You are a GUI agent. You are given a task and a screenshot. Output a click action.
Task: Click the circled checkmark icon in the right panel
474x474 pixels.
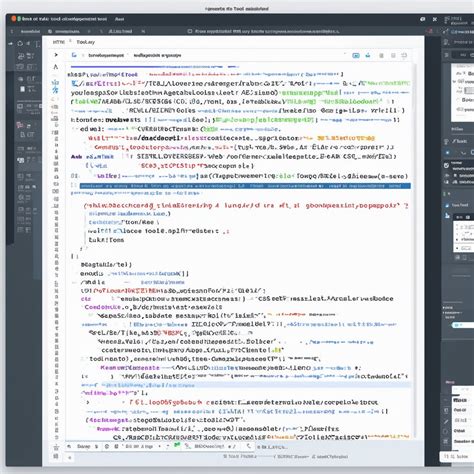(x=446, y=165)
